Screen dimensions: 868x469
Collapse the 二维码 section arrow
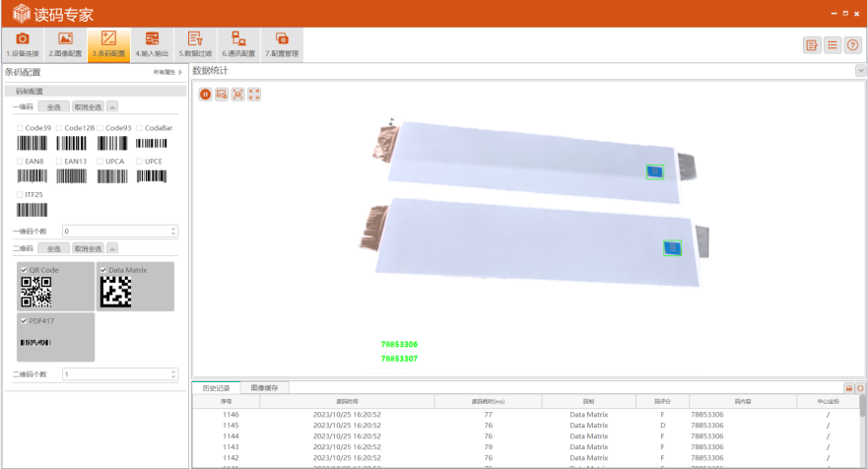(112, 248)
